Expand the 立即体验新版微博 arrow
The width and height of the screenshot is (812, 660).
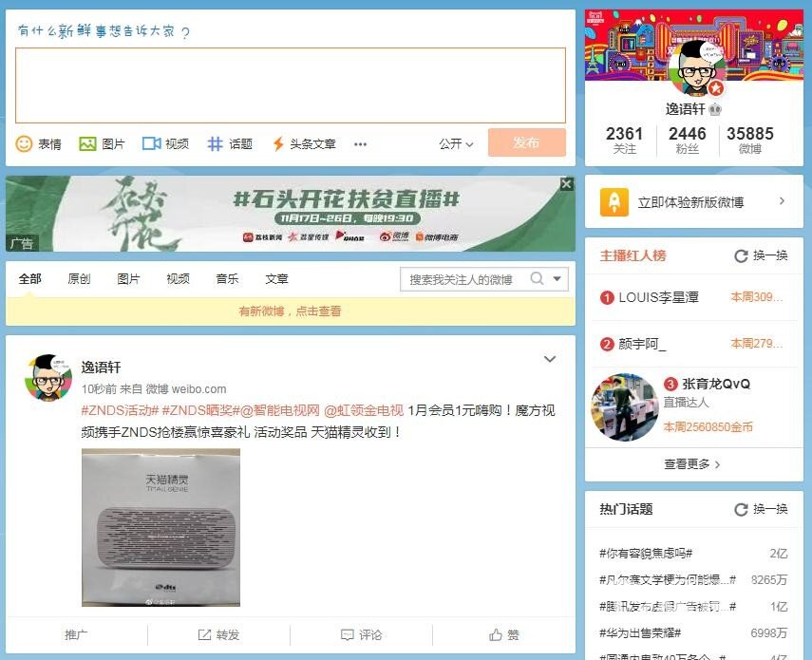pyautogui.click(x=782, y=201)
